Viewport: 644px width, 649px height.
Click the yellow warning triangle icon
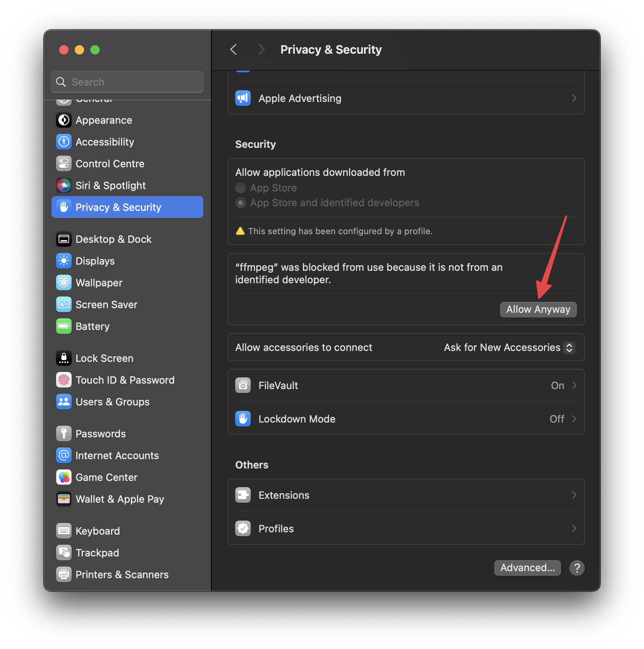[x=240, y=231]
